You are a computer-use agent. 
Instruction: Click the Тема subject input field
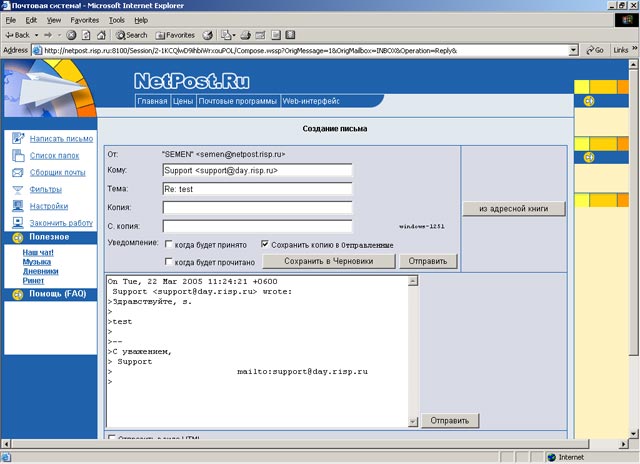tap(257, 189)
